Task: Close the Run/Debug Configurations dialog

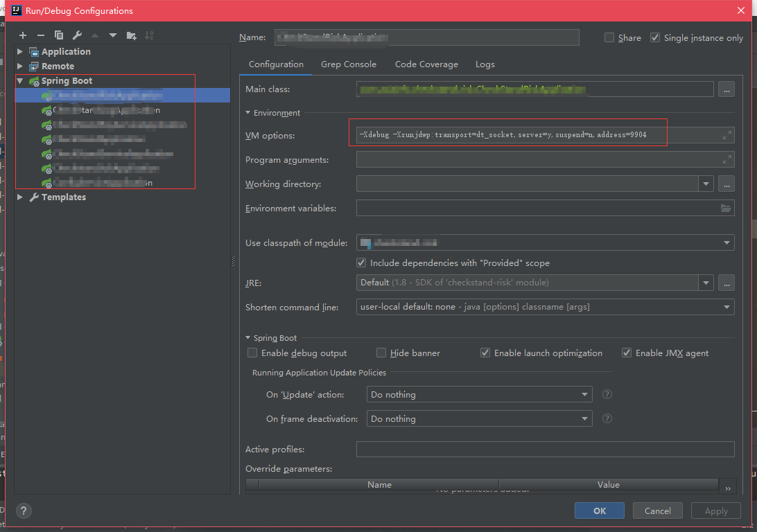Action: point(741,10)
